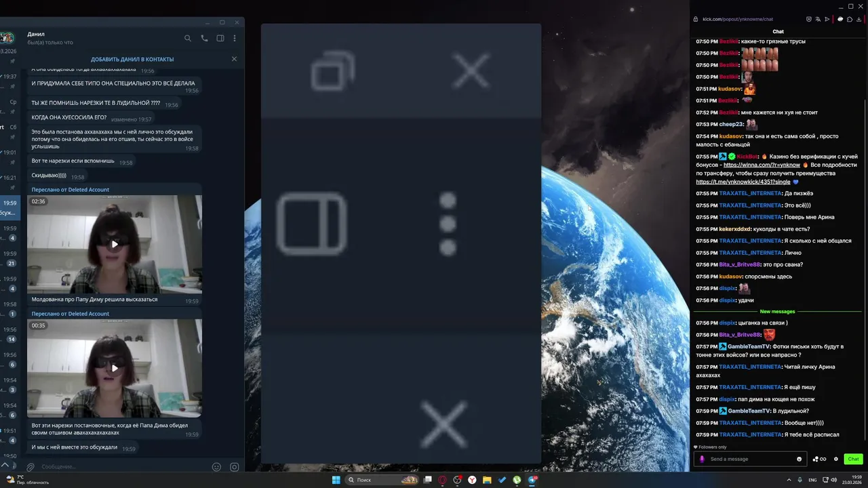Click the kick.com address bar URL
868x488 pixels.
(x=738, y=19)
